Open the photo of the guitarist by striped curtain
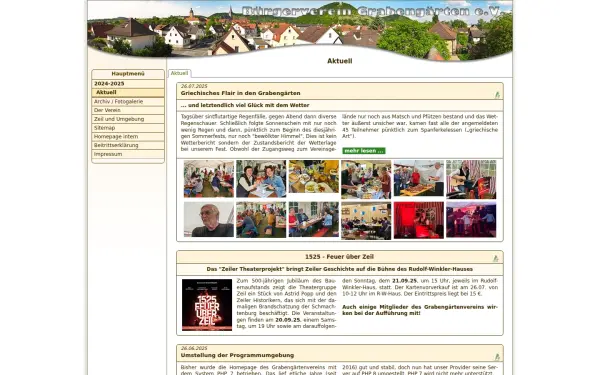 point(471,179)
